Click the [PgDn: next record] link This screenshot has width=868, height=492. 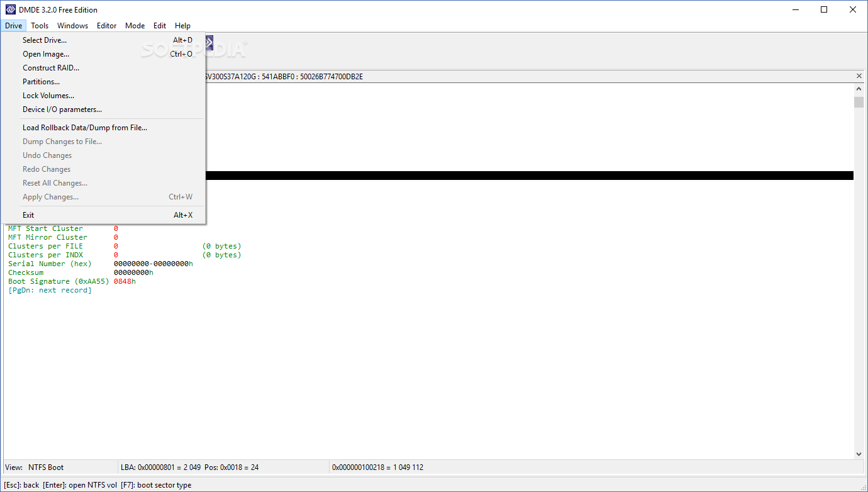click(x=50, y=290)
